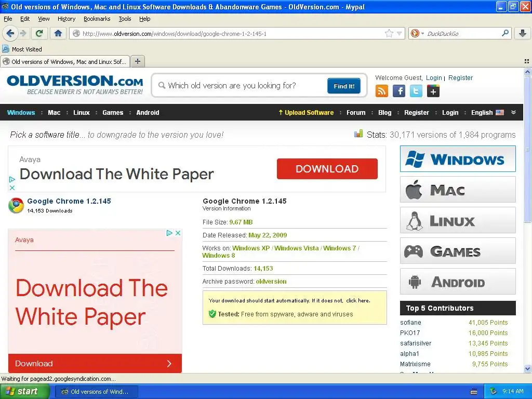Click the Google Chrome logo icon

[16, 206]
